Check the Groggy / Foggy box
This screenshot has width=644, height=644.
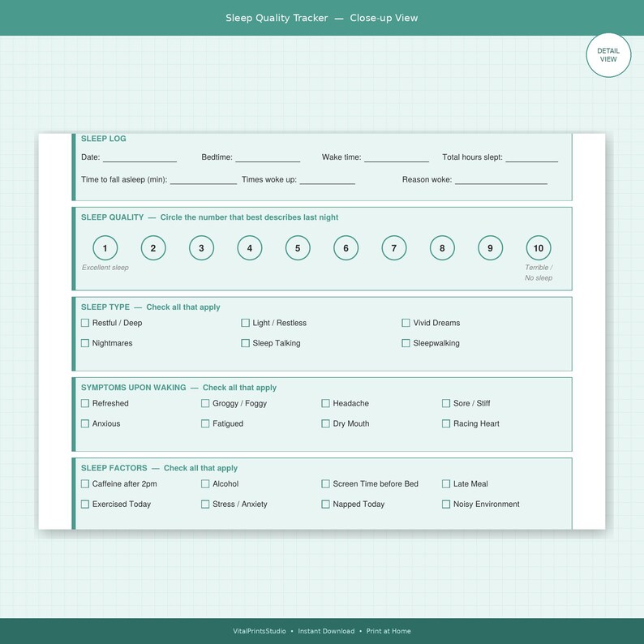point(205,403)
